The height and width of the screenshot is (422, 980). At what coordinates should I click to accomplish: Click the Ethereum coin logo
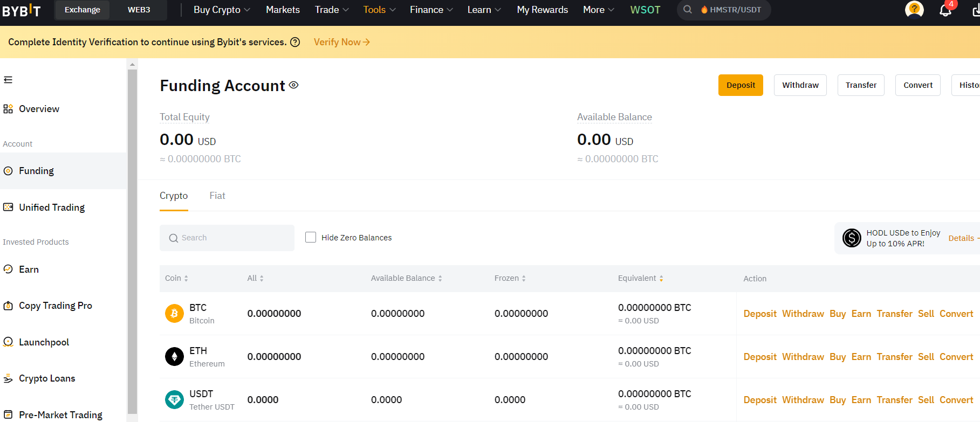pyautogui.click(x=174, y=356)
